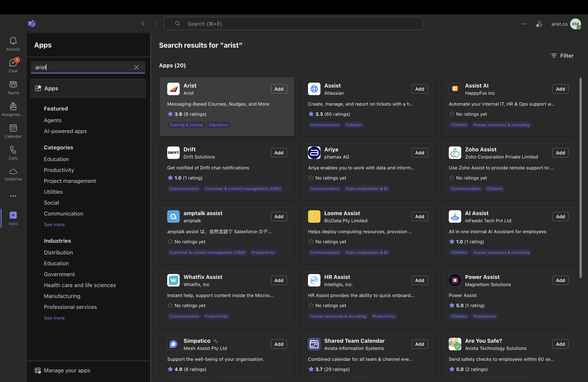Choose the Productivity category
588x382 pixels.
[x=59, y=170]
